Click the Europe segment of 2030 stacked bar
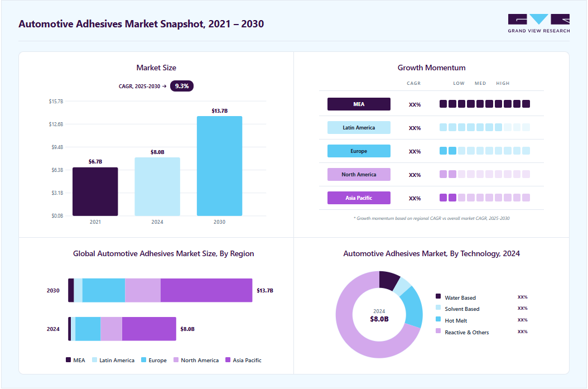588x389 pixels. (x=104, y=290)
